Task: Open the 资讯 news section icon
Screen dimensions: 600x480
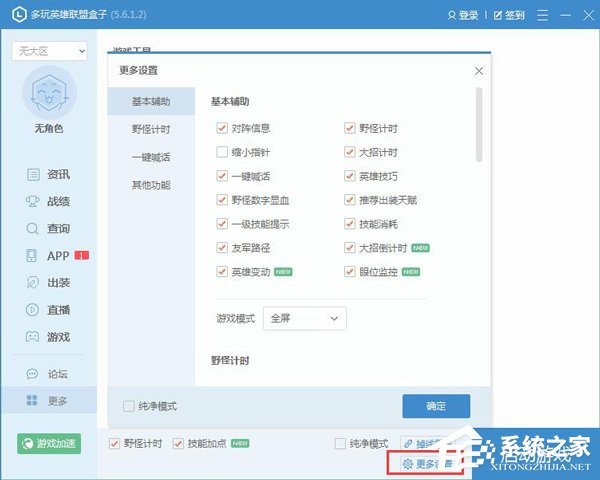Action: coord(34,174)
